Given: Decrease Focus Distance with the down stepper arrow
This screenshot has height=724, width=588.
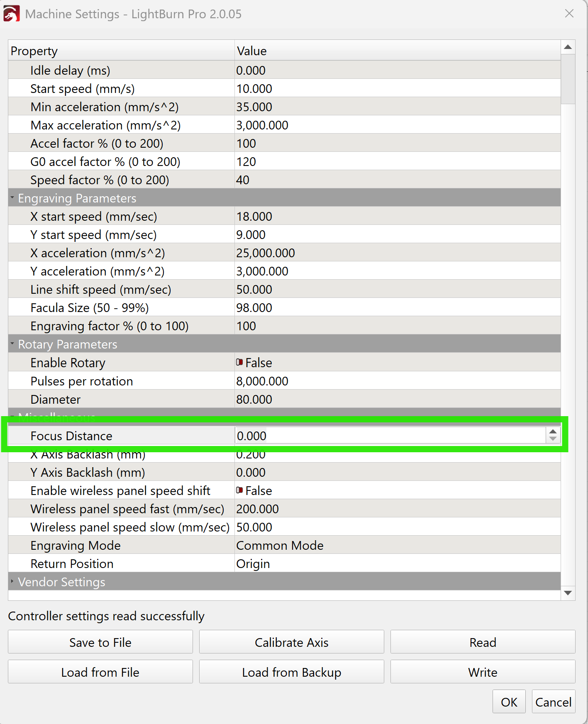Looking at the screenshot, I should [552, 439].
